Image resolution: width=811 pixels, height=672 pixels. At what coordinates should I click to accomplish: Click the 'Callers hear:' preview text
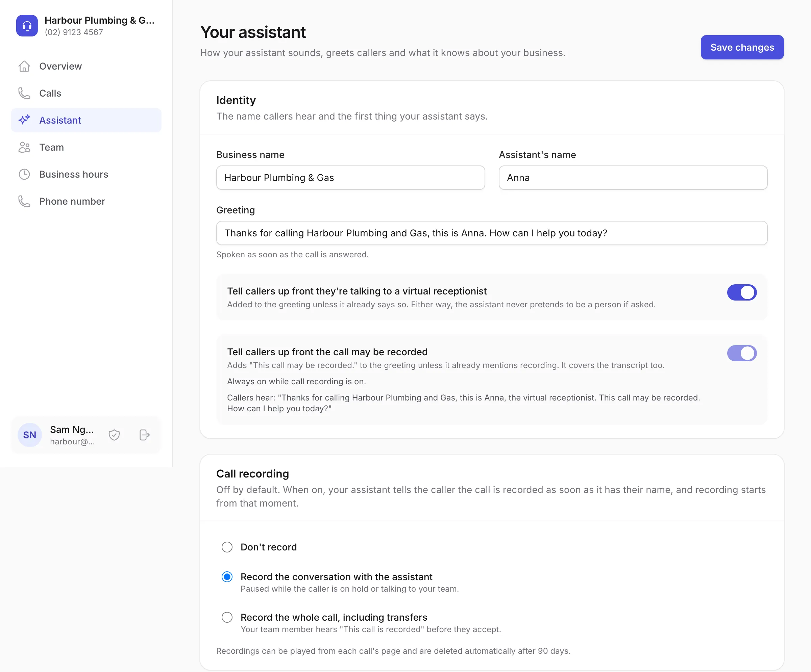point(463,403)
